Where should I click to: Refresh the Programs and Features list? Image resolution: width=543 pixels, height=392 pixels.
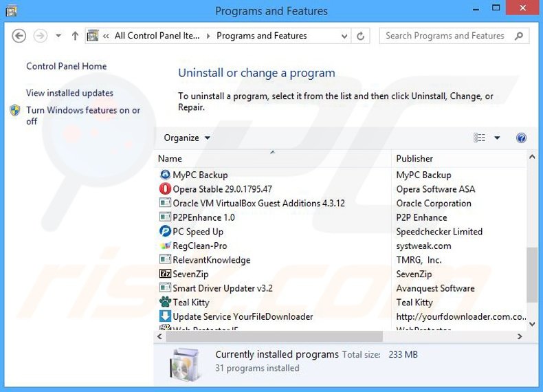pyautogui.click(x=360, y=36)
